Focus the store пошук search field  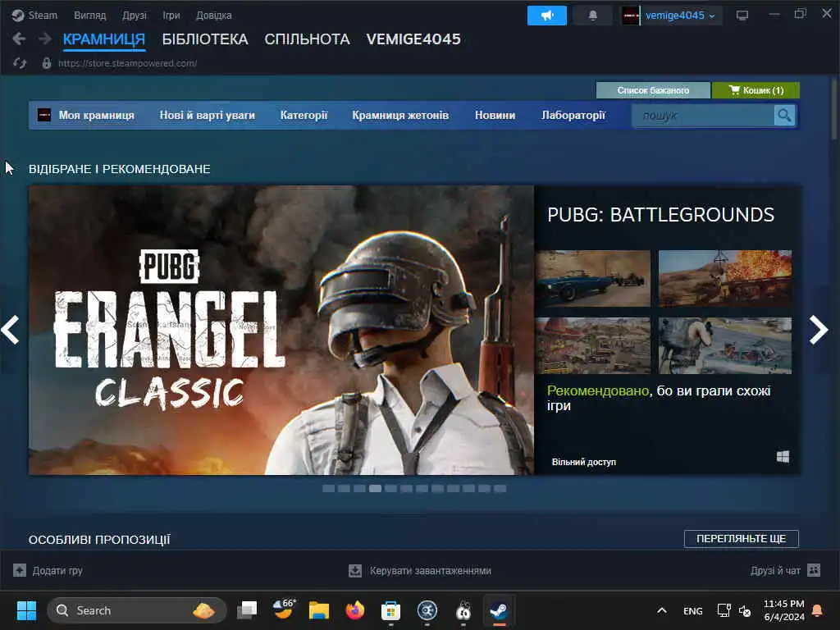703,115
